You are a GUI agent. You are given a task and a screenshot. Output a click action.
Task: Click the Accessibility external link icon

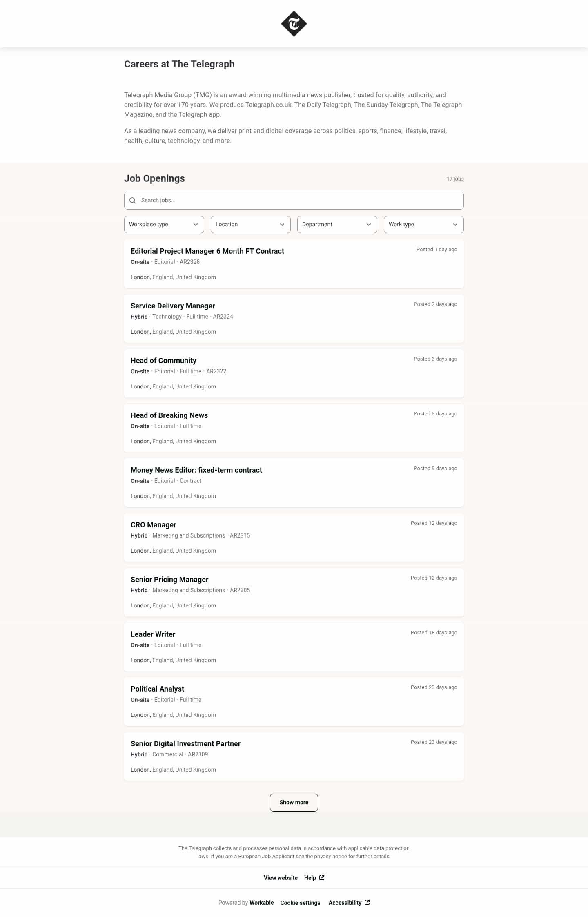(367, 902)
